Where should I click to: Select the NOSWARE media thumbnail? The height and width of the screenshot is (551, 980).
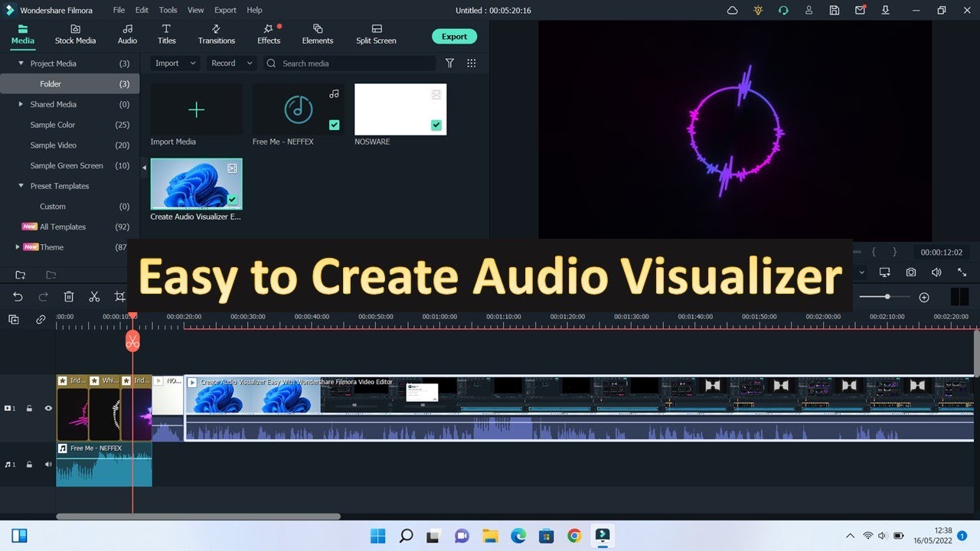pos(400,110)
